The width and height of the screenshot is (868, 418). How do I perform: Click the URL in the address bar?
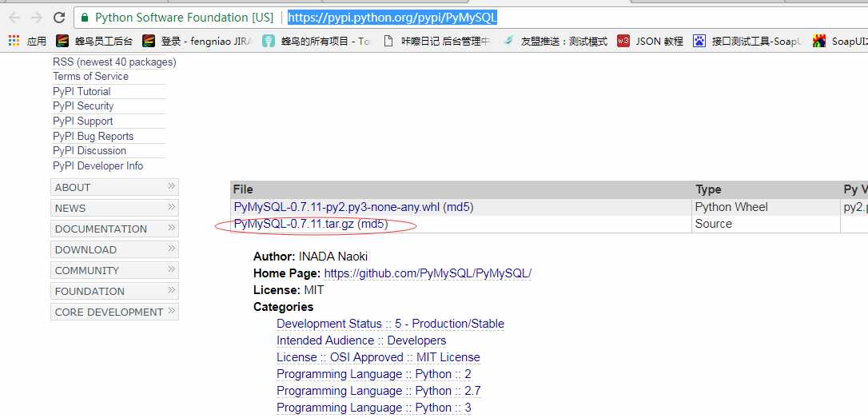[x=392, y=18]
